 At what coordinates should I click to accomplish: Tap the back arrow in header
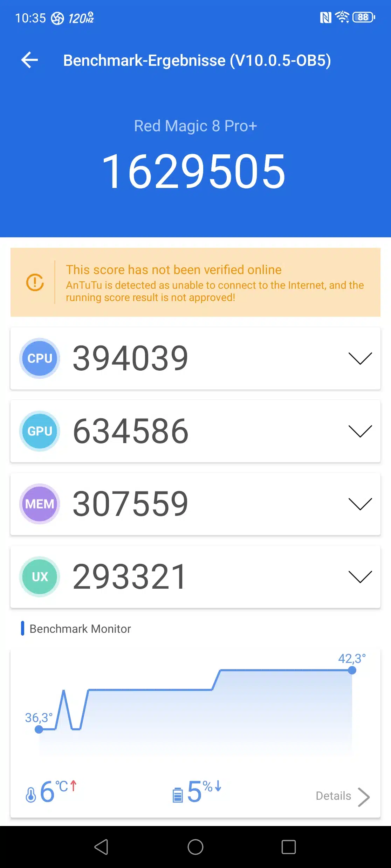29,60
